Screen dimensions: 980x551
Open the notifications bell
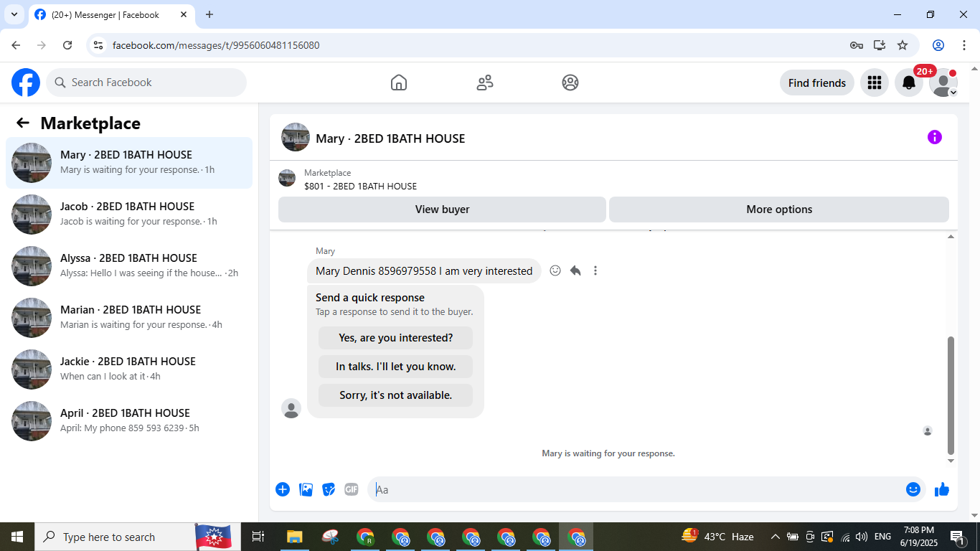click(x=909, y=83)
